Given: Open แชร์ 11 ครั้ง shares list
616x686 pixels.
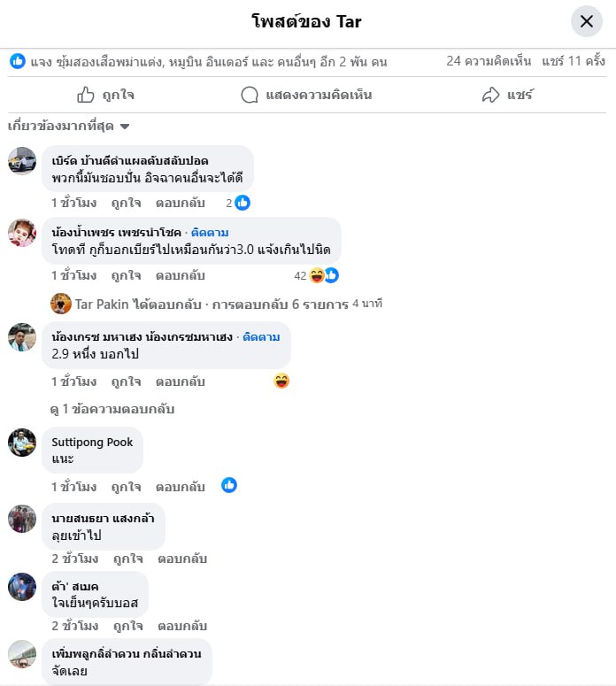Looking at the screenshot, I should [574, 61].
